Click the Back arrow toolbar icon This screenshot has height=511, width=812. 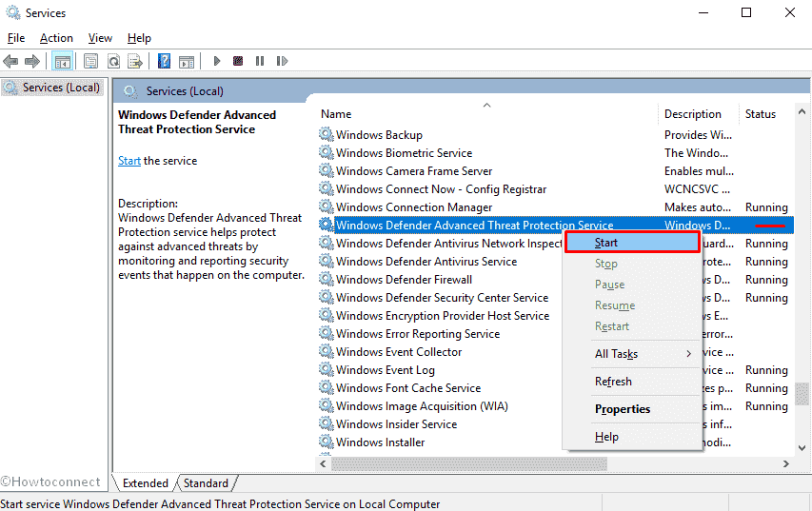[10, 62]
